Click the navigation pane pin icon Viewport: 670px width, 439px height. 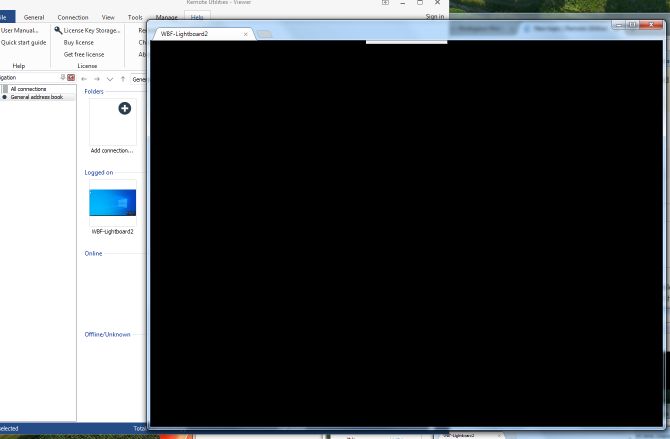pos(63,77)
